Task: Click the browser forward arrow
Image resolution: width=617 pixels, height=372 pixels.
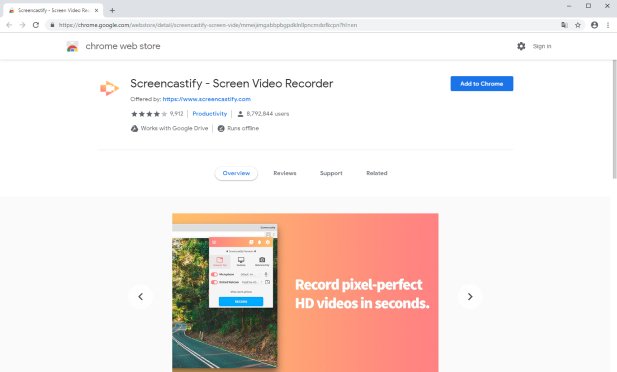Action: [x=22, y=25]
